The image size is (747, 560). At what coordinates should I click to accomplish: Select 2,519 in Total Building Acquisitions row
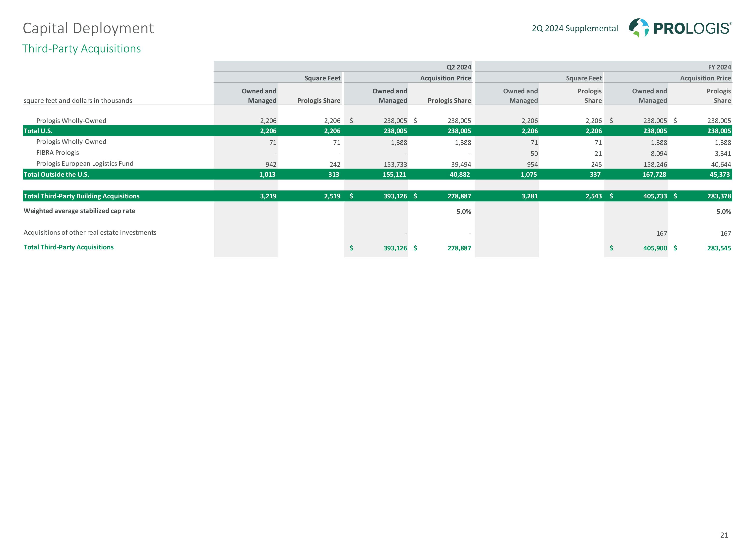point(332,196)
